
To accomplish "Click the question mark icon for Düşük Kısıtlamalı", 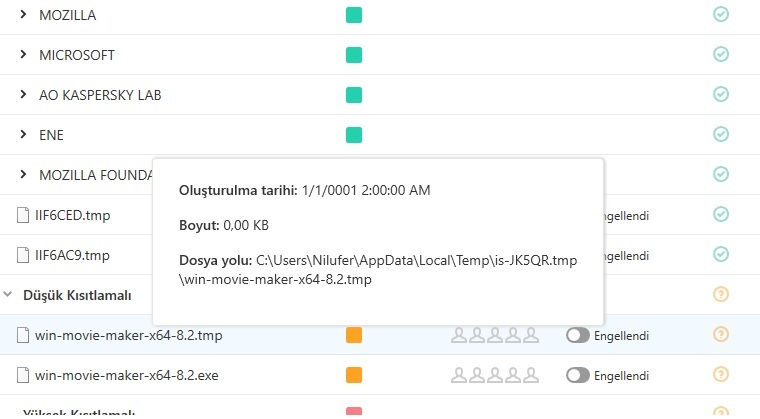I will coord(720,295).
